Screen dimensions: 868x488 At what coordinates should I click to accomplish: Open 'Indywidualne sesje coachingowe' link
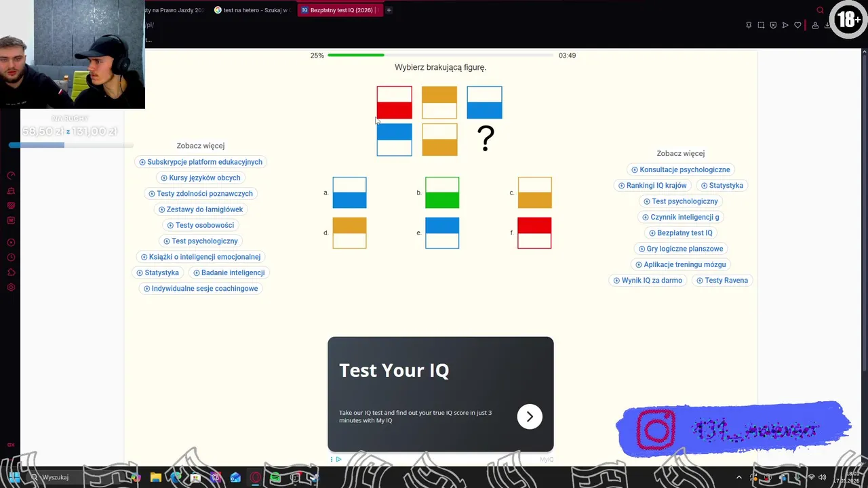coord(200,288)
